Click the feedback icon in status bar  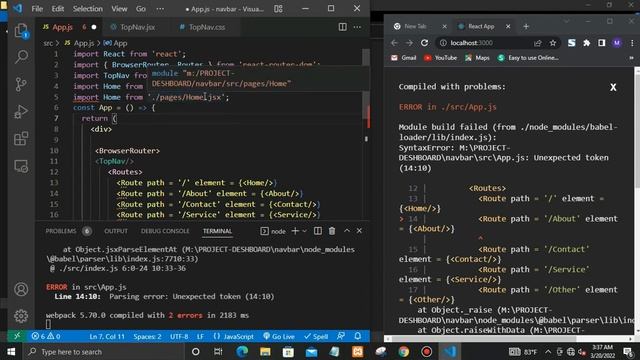(341, 336)
